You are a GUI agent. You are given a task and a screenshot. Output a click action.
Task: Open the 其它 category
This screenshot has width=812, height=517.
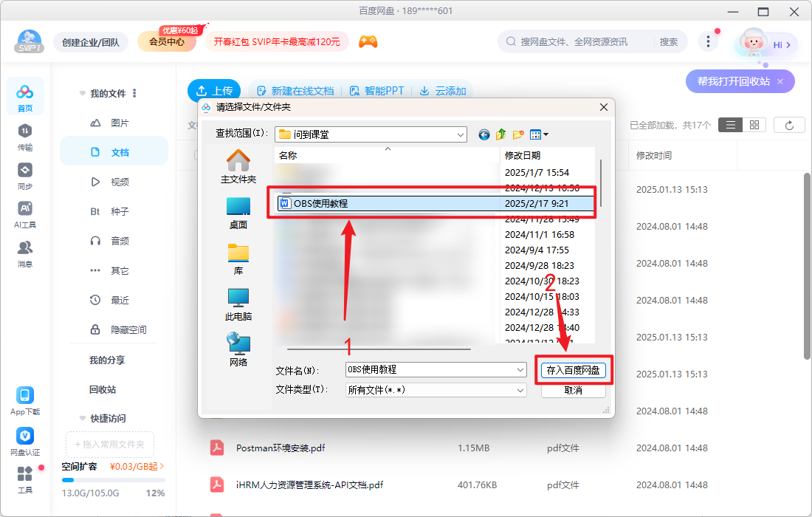click(x=114, y=270)
